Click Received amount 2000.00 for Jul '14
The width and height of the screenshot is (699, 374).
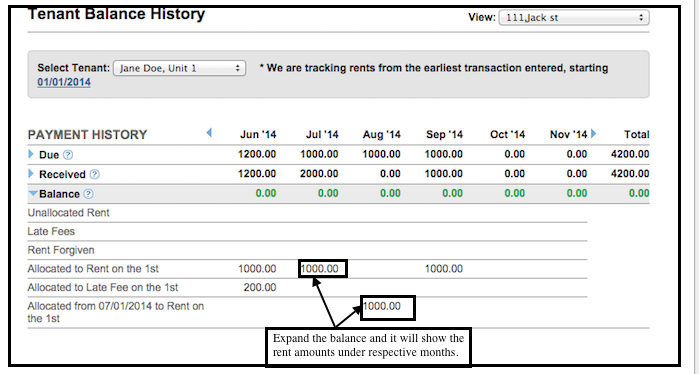[319, 174]
